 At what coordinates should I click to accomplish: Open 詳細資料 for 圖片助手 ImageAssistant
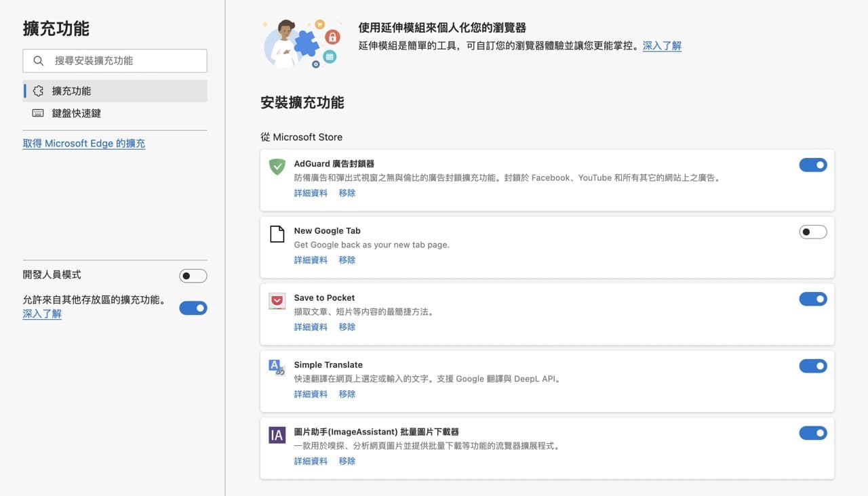point(311,461)
